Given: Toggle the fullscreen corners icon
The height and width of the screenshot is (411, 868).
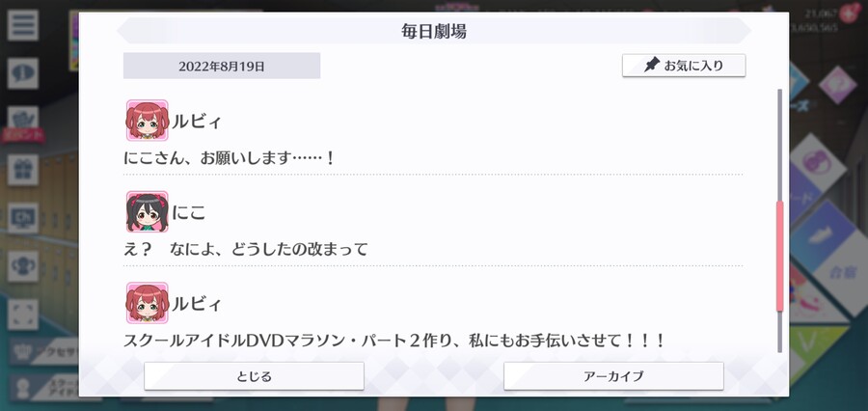Looking at the screenshot, I should point(23,315).
